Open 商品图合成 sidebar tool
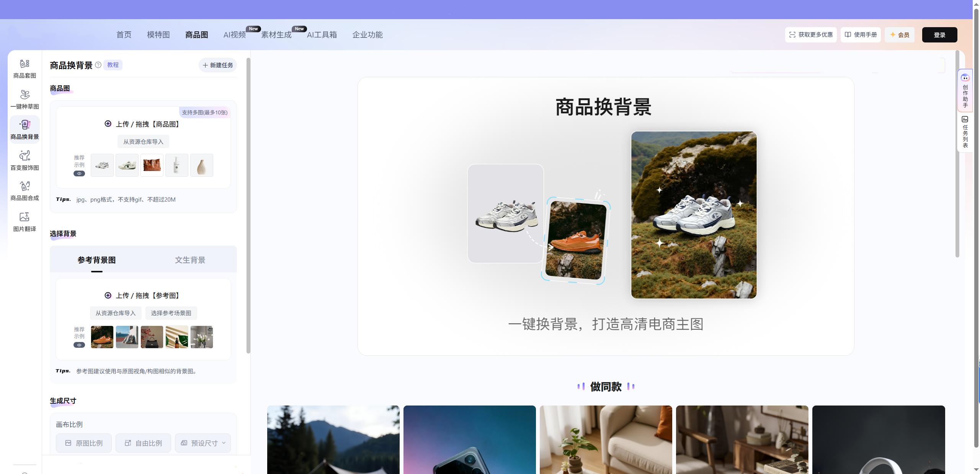Image resolution: width=980 pixels, height=474 pixels. 24,191
